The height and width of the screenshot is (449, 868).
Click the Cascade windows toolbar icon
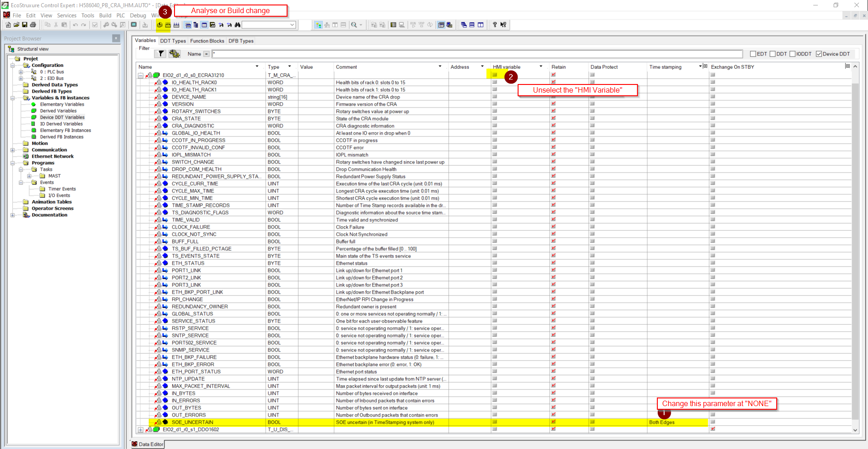464,25
